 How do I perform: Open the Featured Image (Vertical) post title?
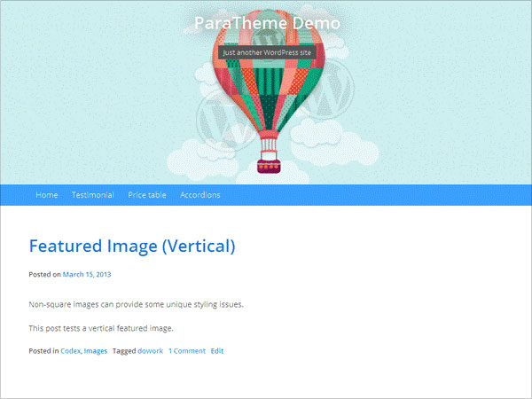(x=132, y=246)
